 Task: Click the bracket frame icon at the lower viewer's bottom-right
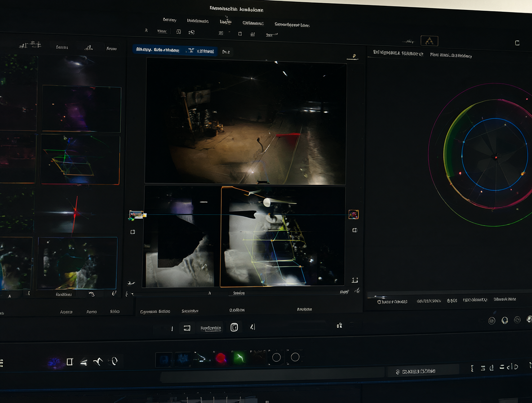355,280
